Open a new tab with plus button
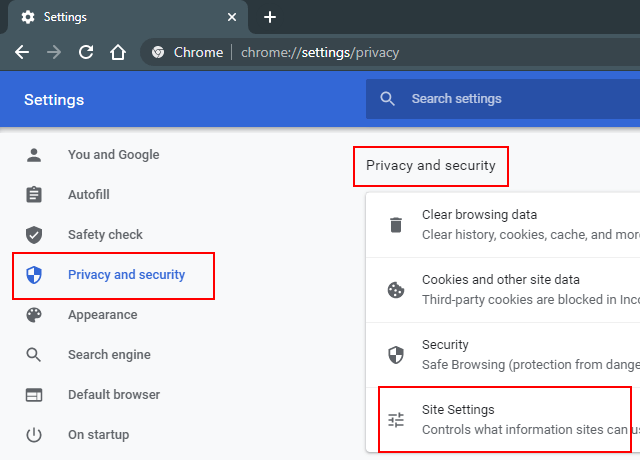This screenshot has height=460, width=640. pos(270,17)
